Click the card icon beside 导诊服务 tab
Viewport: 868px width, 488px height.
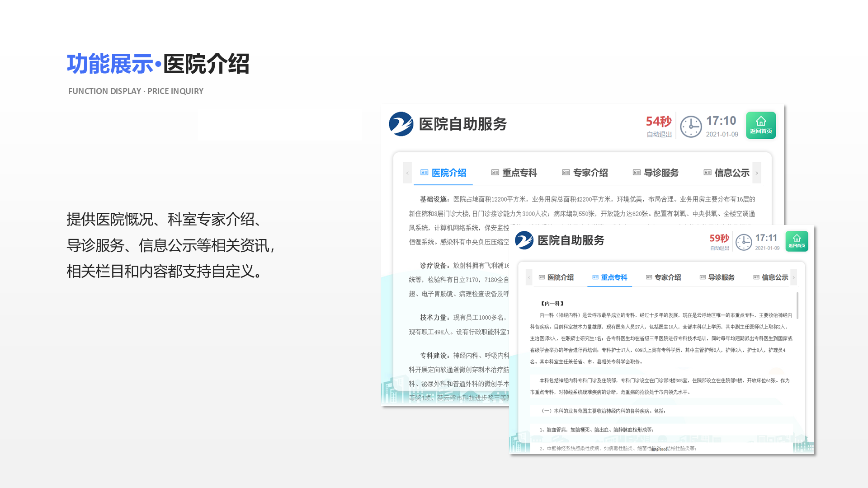636,173
